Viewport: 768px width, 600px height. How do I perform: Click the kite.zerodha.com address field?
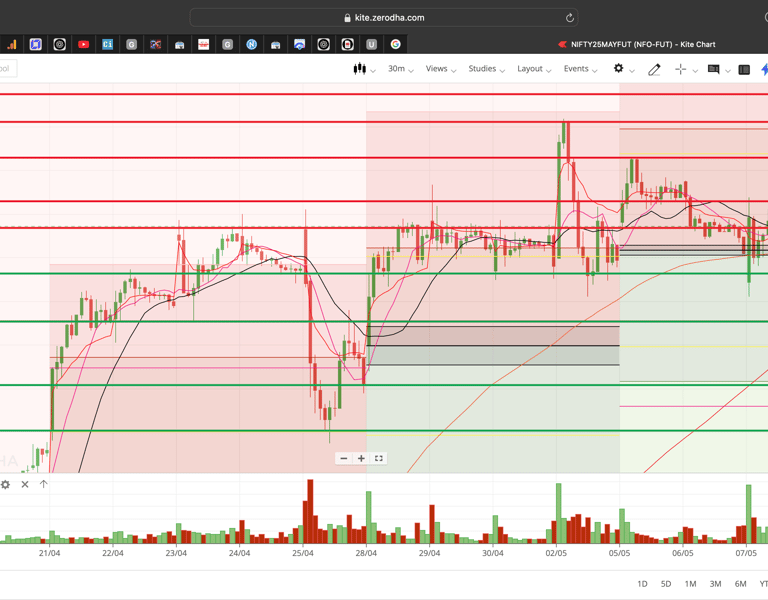coord(384,18)
